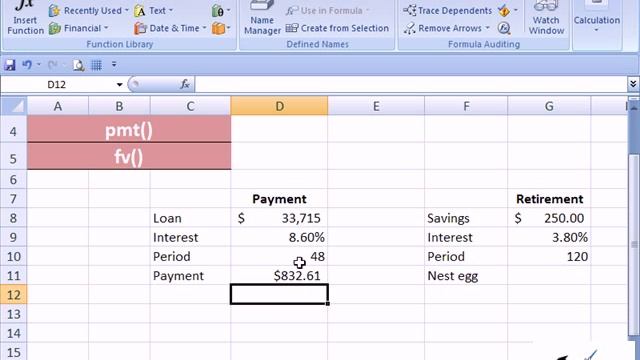Click the Name Box showing D12

(x=58, y=84)
